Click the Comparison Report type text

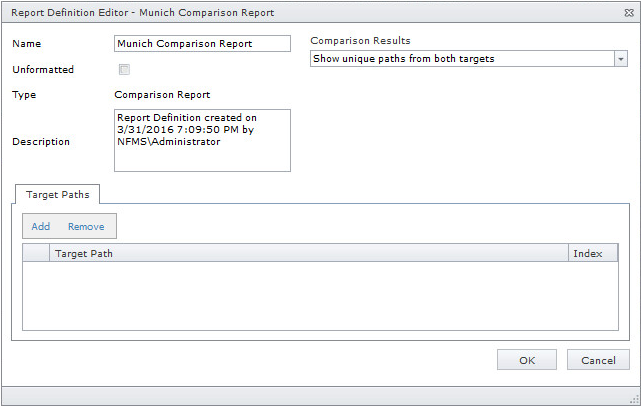click(x=162, y=95)
